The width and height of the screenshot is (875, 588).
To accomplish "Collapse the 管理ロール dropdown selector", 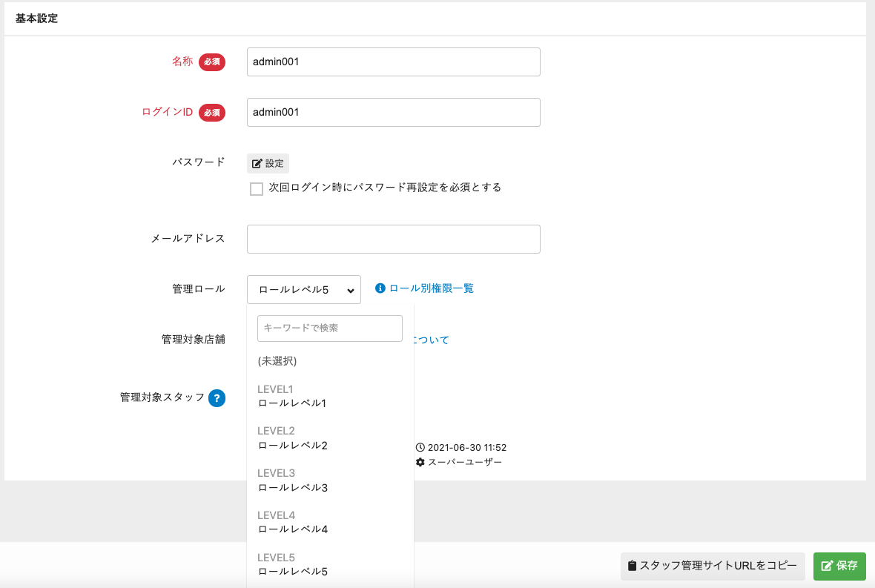I will [x=304, y=289].
